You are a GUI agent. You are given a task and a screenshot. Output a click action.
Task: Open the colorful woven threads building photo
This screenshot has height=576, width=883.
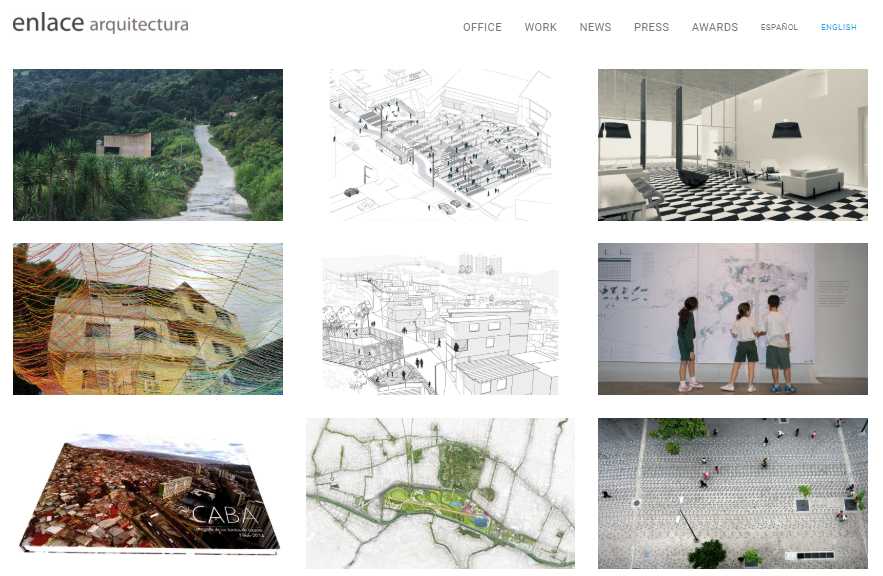pyautogui.click(x=148, y=319)
